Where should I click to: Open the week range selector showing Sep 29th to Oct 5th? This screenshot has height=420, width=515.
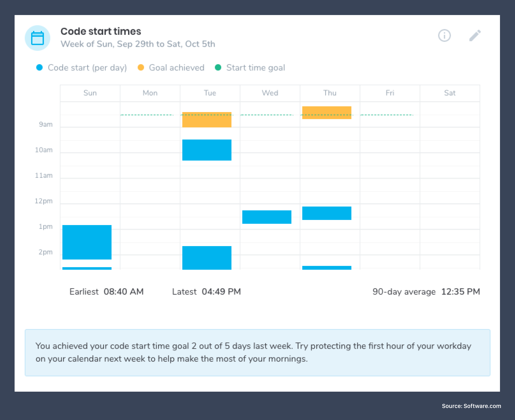click(x=138, y=44)
